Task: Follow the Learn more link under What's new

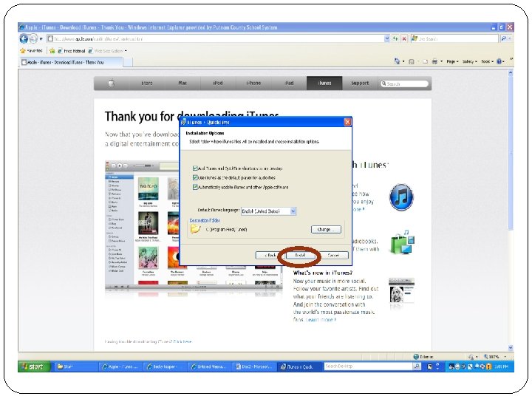Action: pos(321,320)
